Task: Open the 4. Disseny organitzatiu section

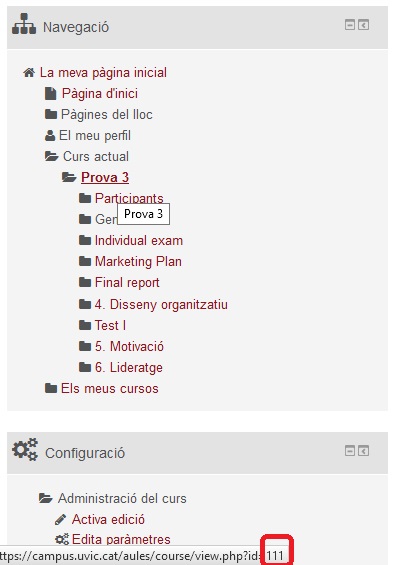Action: (x=161, y=304)
